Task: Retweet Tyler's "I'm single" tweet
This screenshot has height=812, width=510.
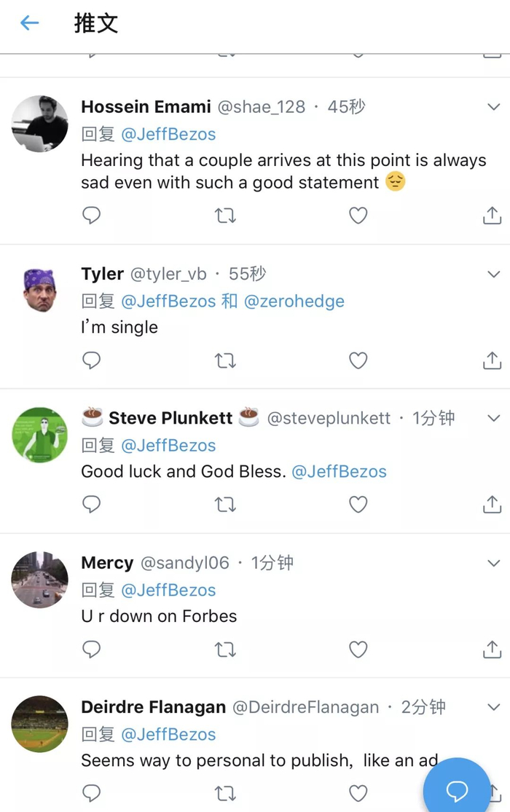Action: [225, 360]
